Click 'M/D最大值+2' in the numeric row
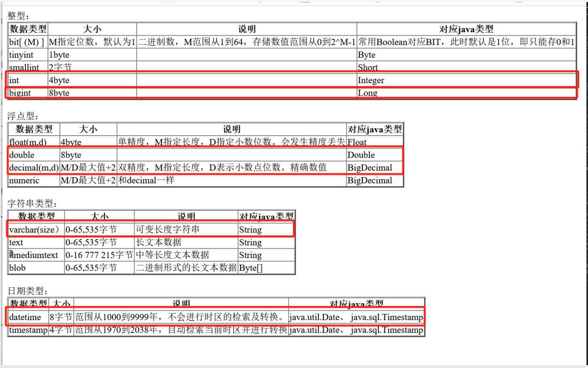Screen dimensions: 588x368 [x=88, y=180]
